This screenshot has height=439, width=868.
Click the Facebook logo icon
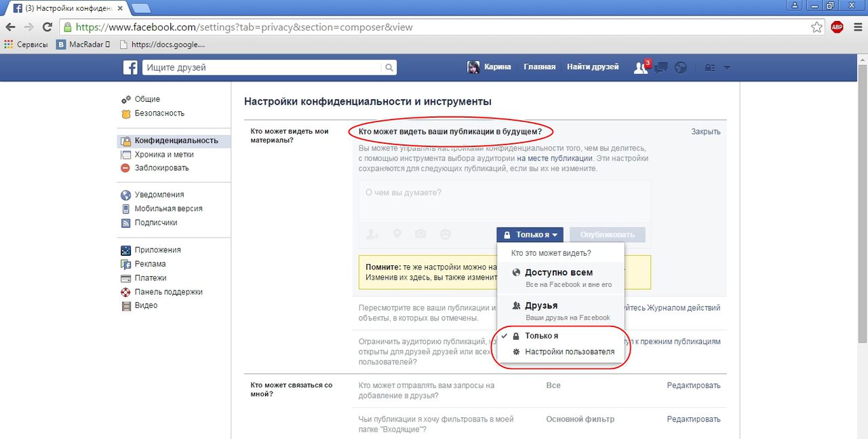pyautogui.click(x=130, y=68)
